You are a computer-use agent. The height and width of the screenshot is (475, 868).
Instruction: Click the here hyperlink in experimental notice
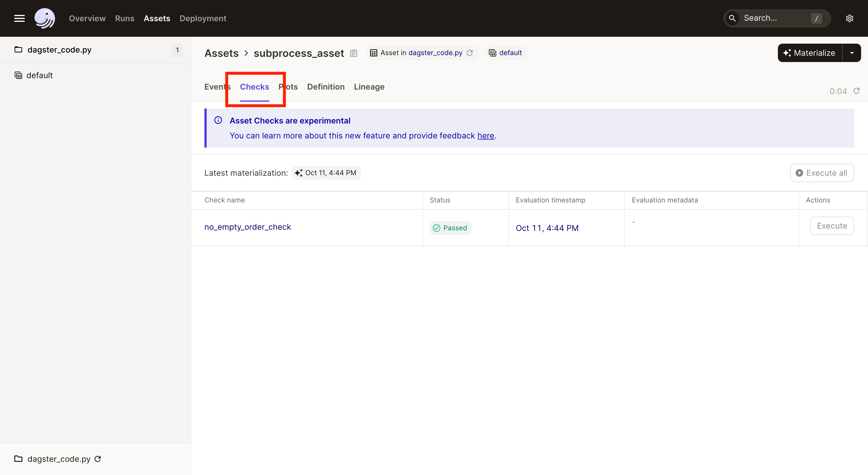485,135
